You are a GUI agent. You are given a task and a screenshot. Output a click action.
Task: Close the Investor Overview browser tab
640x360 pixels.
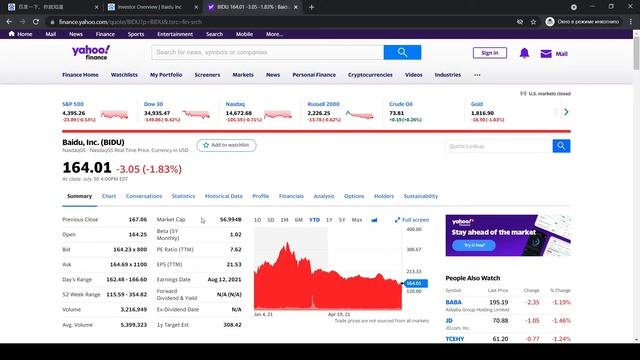[196, 7]
